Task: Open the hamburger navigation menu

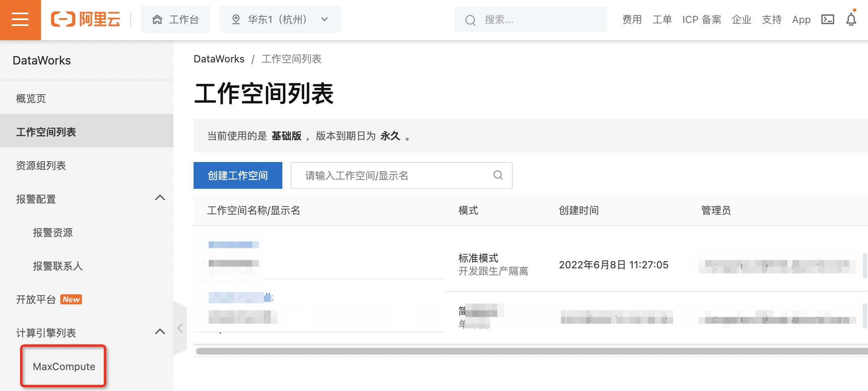Action: [20, 20]
